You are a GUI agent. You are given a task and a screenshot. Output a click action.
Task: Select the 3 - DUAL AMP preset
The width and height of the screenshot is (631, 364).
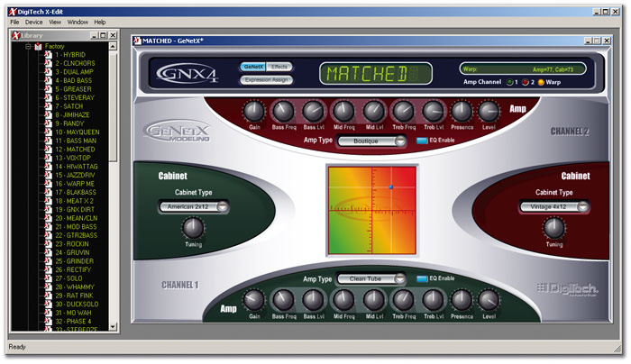click(74, 72)
